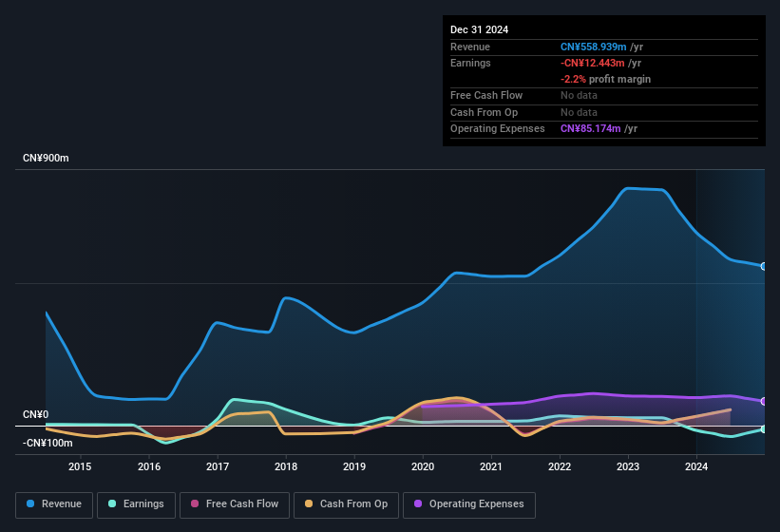Click the Earnings endpoint marker at chart edge
Image resolution: width=780 pixels, height=532 pixels.
pyautogui.click(x=764, y=428)
